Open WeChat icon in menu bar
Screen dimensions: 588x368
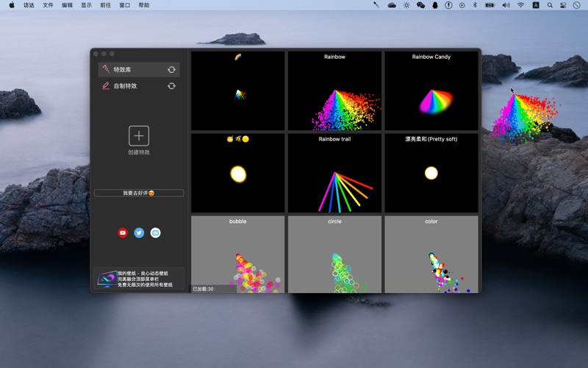point(420,5)
